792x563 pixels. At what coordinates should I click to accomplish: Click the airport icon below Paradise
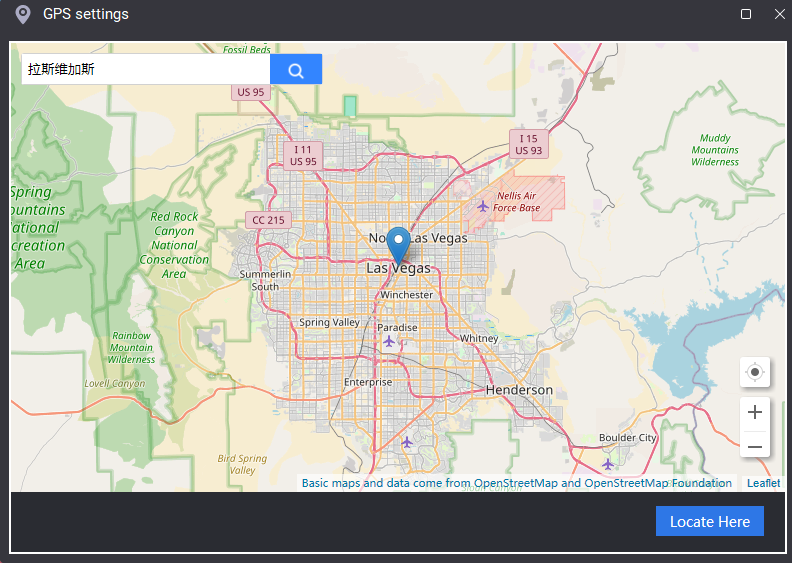coord(389,342)
